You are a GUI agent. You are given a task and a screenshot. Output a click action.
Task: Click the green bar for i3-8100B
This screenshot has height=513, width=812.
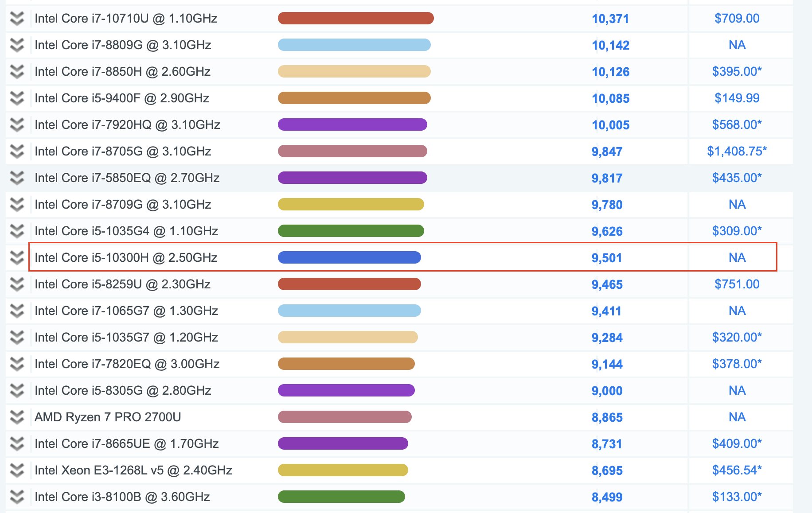pyautogui.click(x=341, y=497)
